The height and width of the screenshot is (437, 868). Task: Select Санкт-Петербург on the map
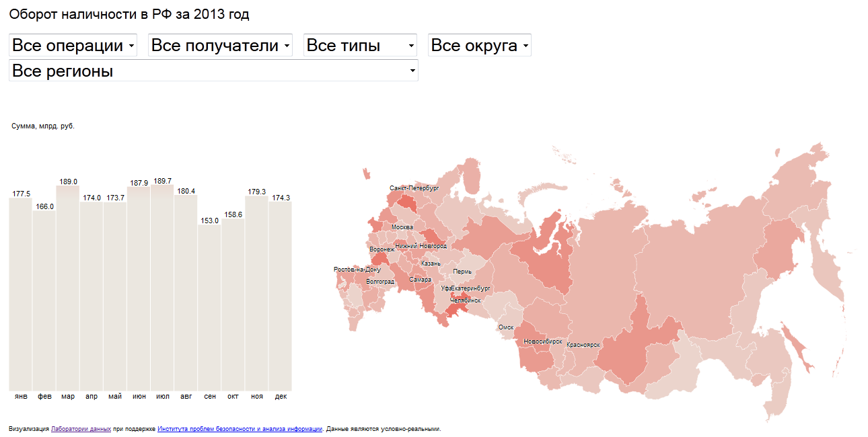tap(414, 188)
